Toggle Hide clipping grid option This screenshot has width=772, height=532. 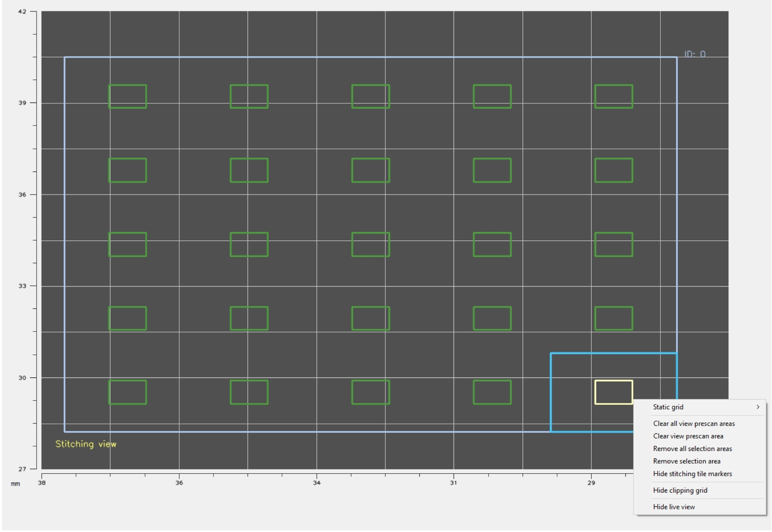click(680, 490)
